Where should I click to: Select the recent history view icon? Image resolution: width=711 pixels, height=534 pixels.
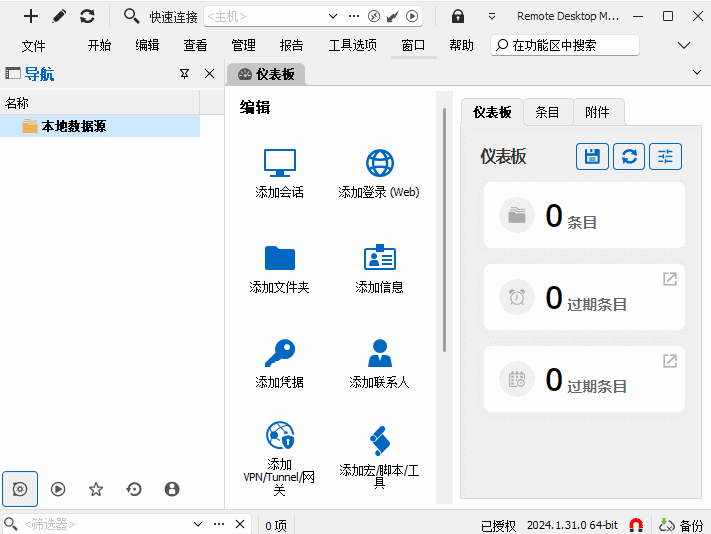point(134,489)
